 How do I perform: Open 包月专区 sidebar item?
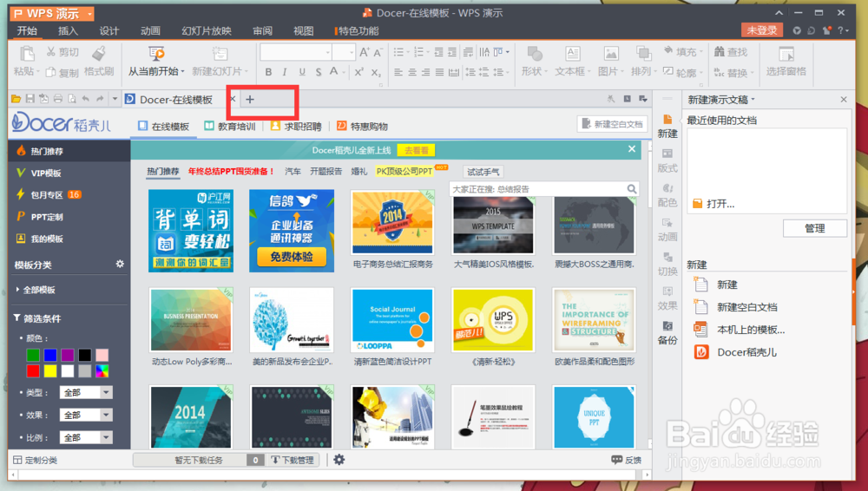click(49, 195)
